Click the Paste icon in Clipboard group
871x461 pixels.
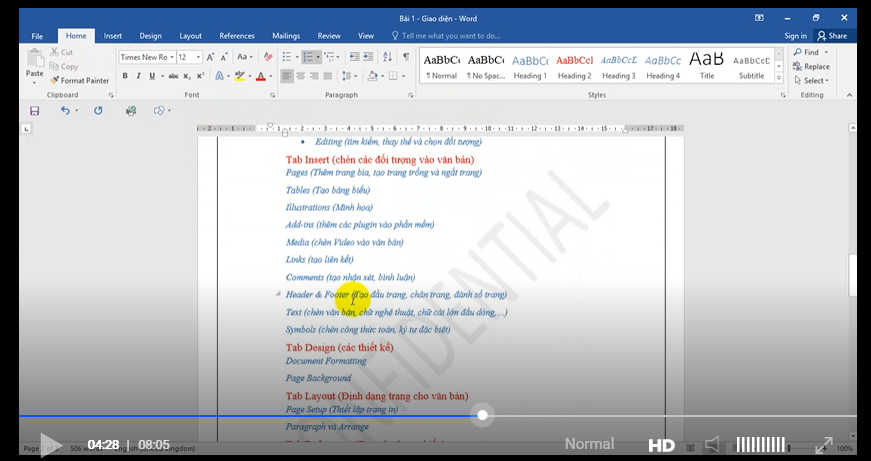pos(34,59)
